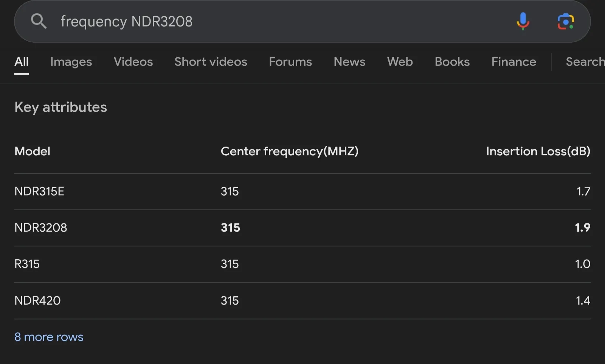Screen dimensions: 605x364
Task: Click the magnifying glass search icon
Action: 39,21
